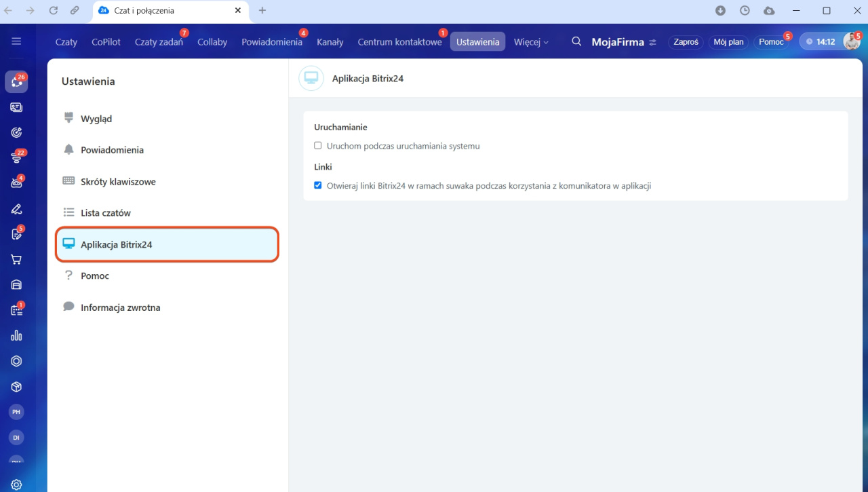Open a new browser tab with plus

coord(262,10)
